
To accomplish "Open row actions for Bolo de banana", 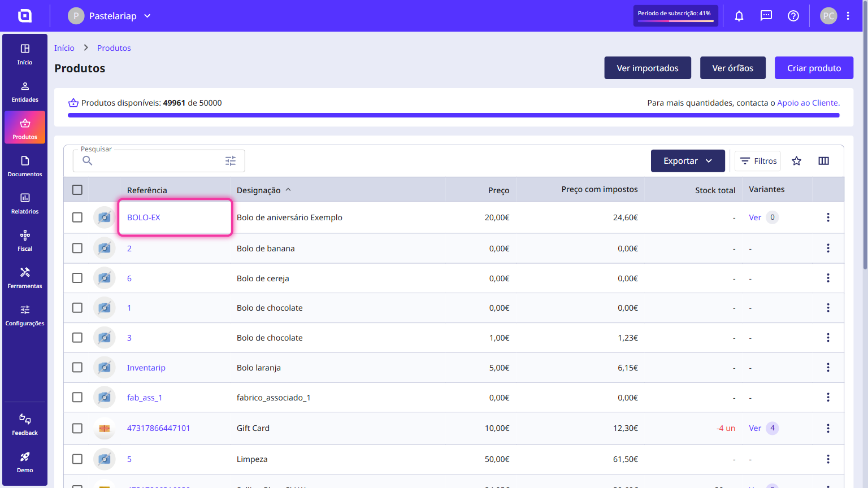I will tap(828, 248).
